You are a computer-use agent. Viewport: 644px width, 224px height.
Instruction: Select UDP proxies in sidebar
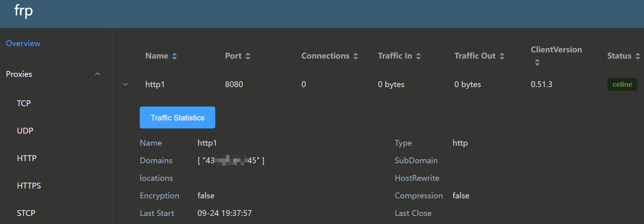[25, 131]
